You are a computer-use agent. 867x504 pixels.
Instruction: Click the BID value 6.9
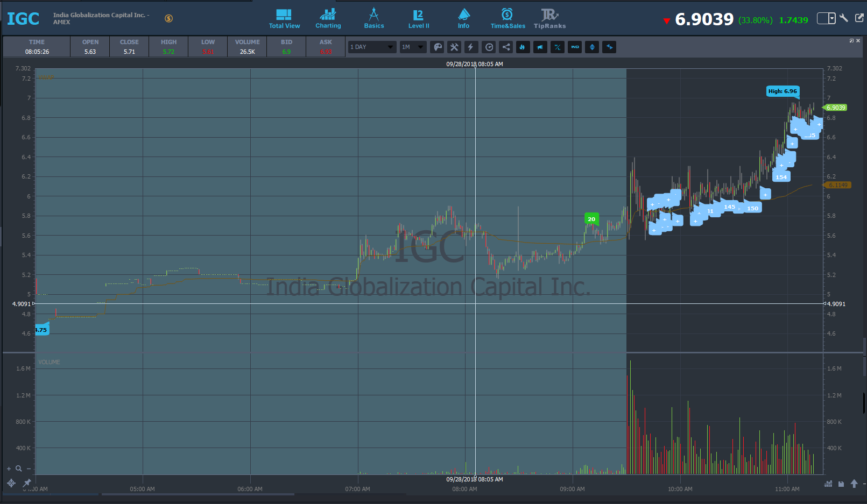point(286,52)
